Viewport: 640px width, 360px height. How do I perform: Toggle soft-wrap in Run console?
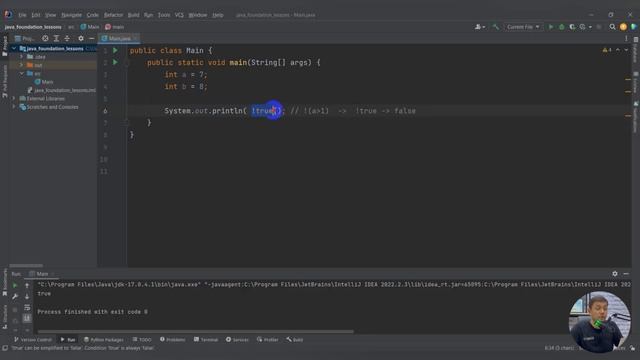tap(27, 307)
